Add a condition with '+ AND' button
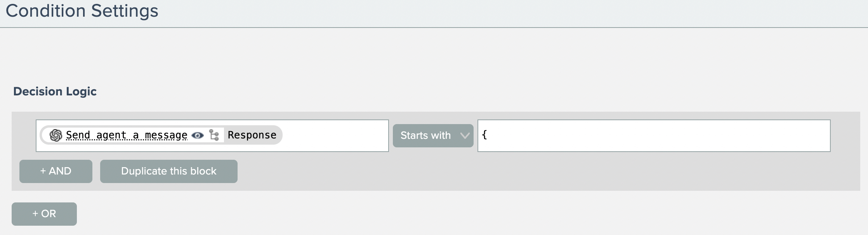Image resolution: width=868 pixels, height=235 pixels. [56, 171]
